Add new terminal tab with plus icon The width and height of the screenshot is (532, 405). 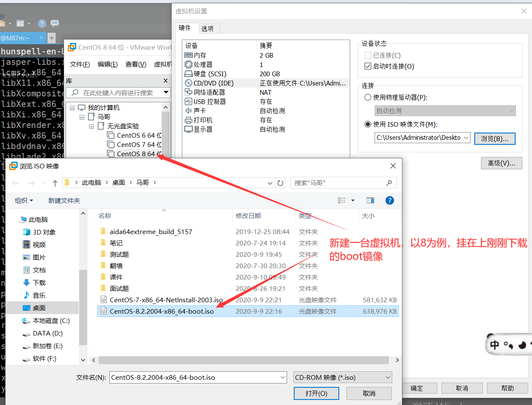point(52,38)
